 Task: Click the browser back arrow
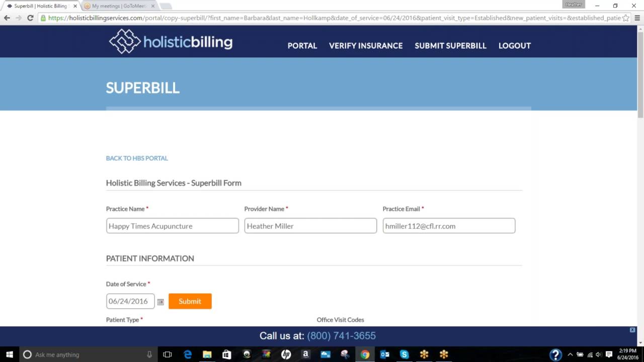tap(7, 18)
